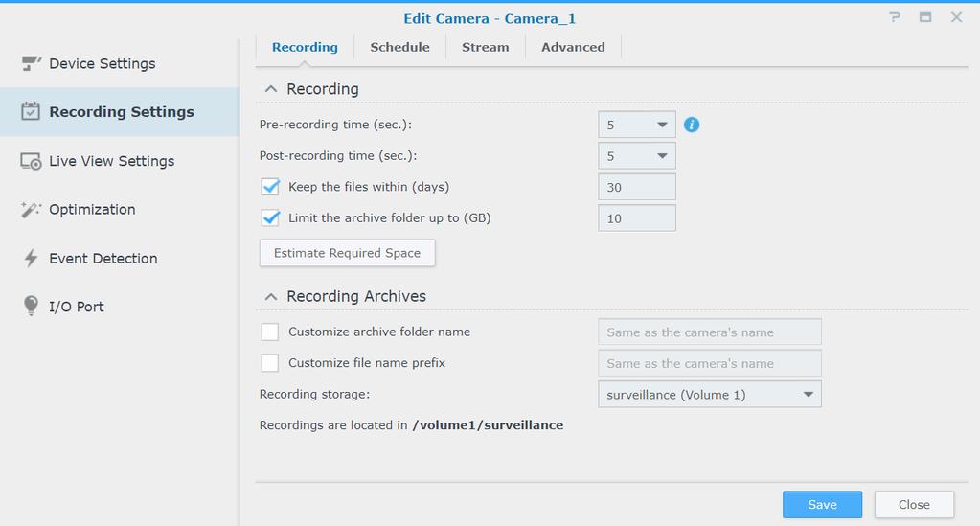Image resolution: width=980 pixels, height=526 pixels.
Task: Switch to the Advanced tab
Action: [x=573, y=47]
